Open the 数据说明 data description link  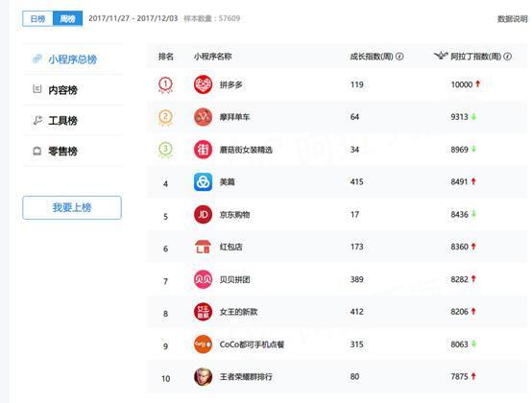pos(513,19)
